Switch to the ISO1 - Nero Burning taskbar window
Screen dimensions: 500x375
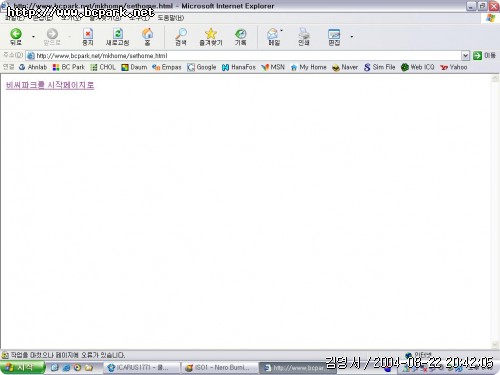tap(220, 368)
